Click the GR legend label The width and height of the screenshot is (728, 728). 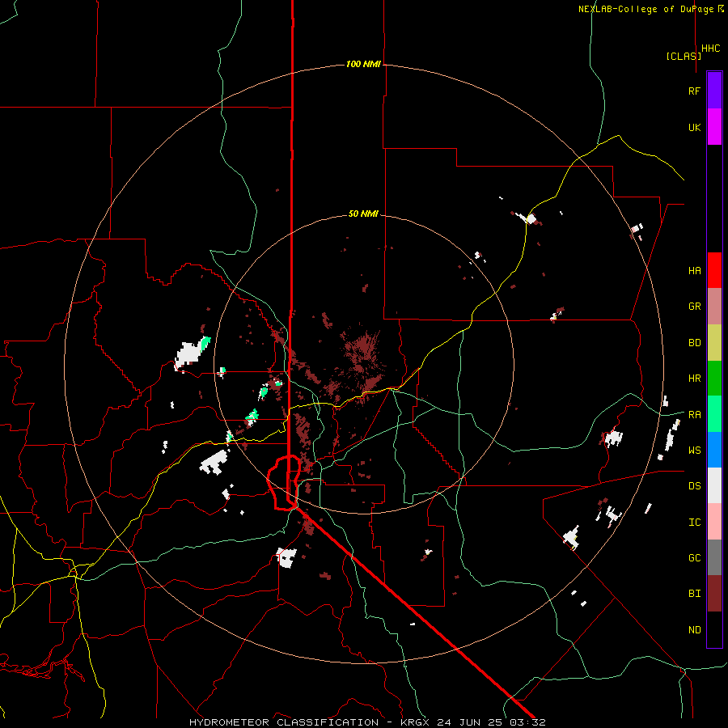(x=694, y=307)
